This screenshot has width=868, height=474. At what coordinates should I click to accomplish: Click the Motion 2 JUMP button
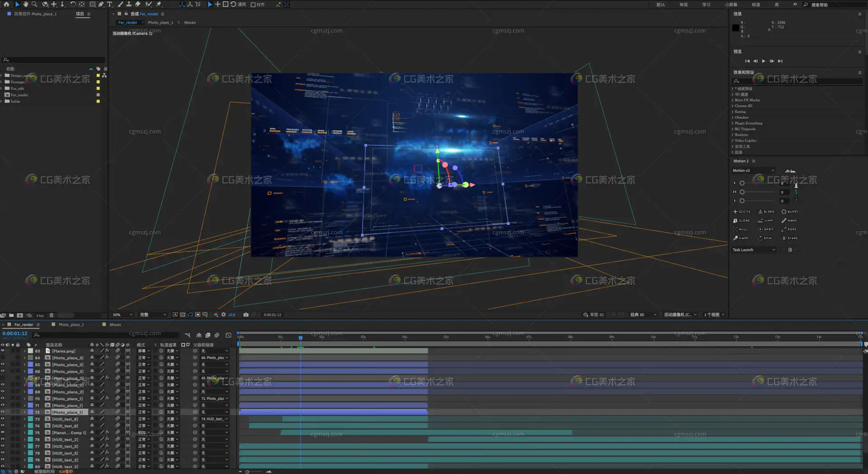[x=765, y=221]
